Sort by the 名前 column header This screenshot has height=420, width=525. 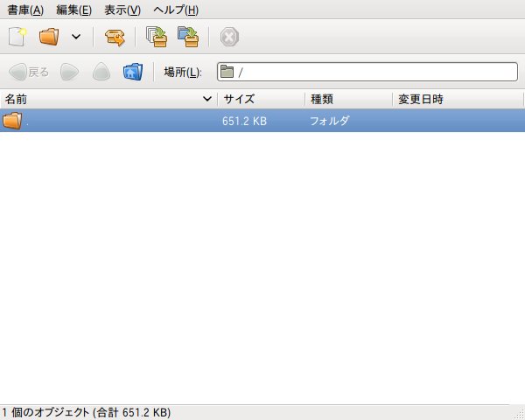coord(108,99)
